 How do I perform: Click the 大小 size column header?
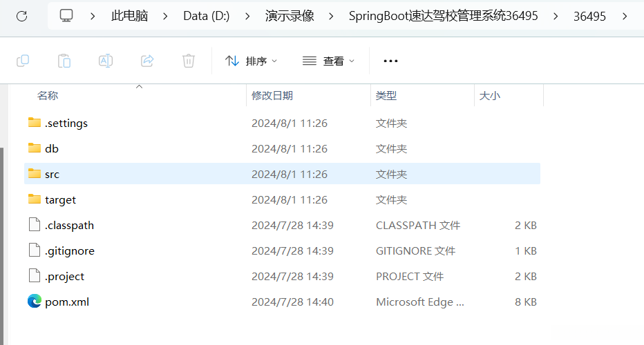pos(490,96)
